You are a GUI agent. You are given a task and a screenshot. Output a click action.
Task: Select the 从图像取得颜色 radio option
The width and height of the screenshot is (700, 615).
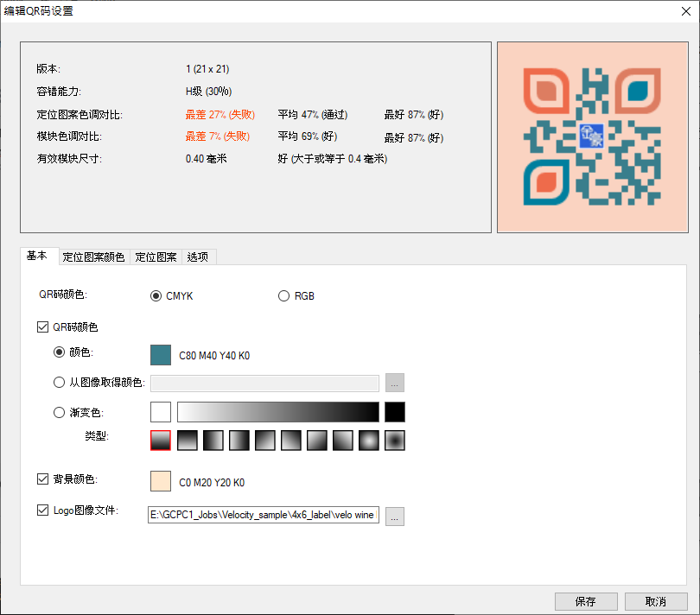pyautogui.click(x=59, y=383)
